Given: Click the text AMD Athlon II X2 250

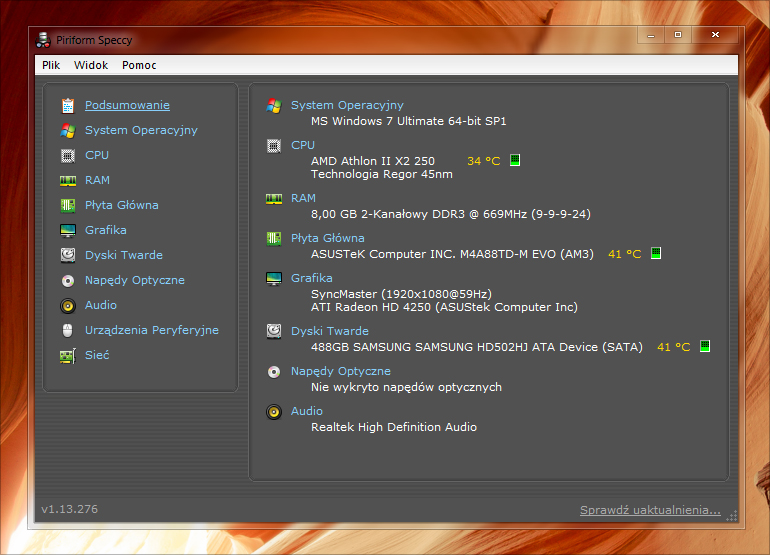Looking at the screenshot, I should [x=373, y=161].
